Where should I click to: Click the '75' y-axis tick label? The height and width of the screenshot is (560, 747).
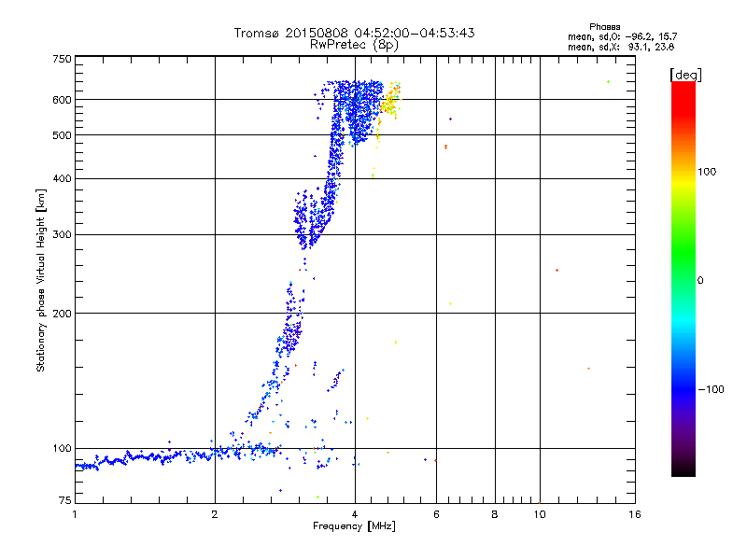(65, 500)
